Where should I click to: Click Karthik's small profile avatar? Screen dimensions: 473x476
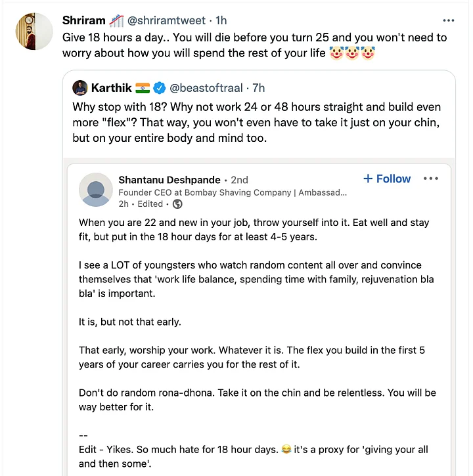(x=79, y=88)
